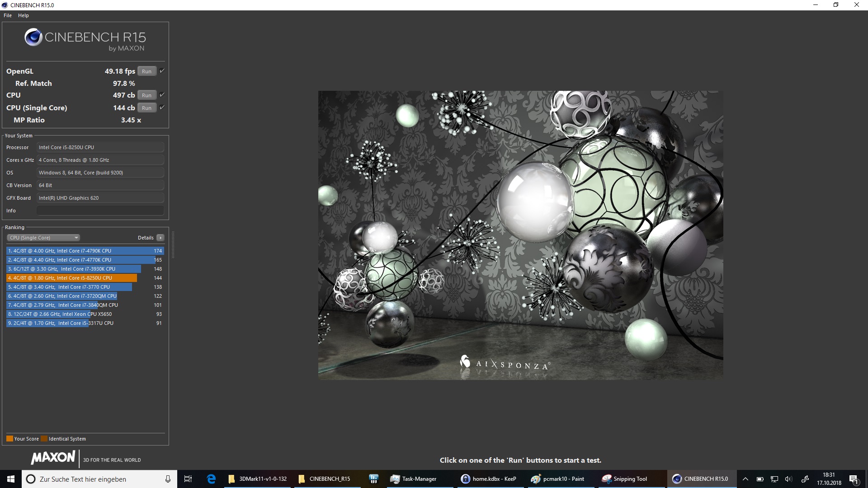Screen dimensions: 868x488
Task: Open the Windows Start menu
Action: 11,479
